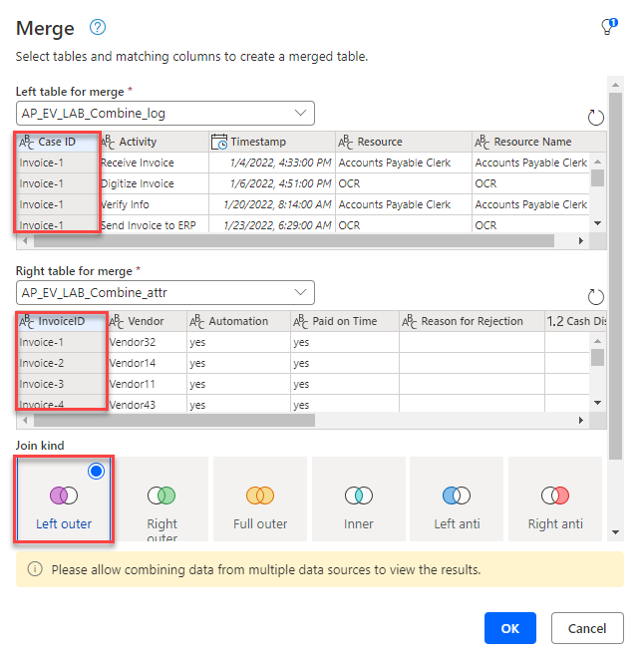Click the Left anti venn diagram icon

click(x=457, y=495)
